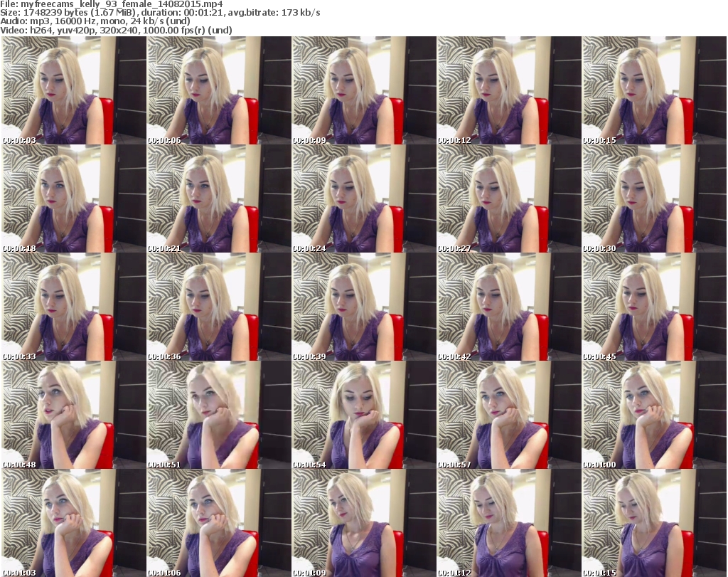Select the frame stamped 00:00:06
Screen dimensions: 728x577
click(219, 90)
